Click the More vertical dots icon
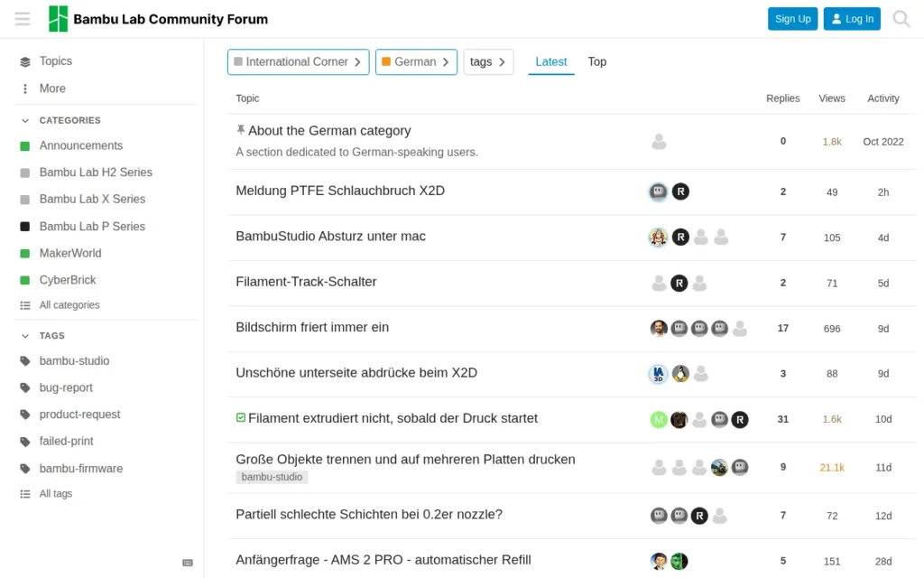The image size is (924, 578). coord(24,89)
